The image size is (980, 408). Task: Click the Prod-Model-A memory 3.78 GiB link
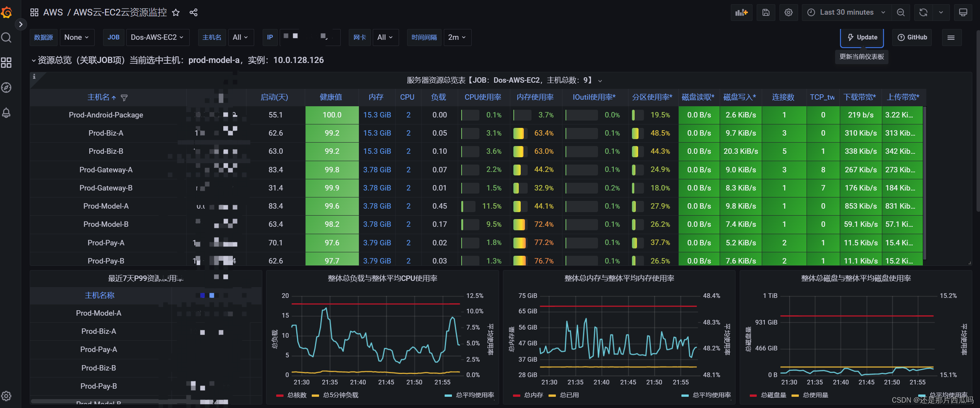point(377,206)
